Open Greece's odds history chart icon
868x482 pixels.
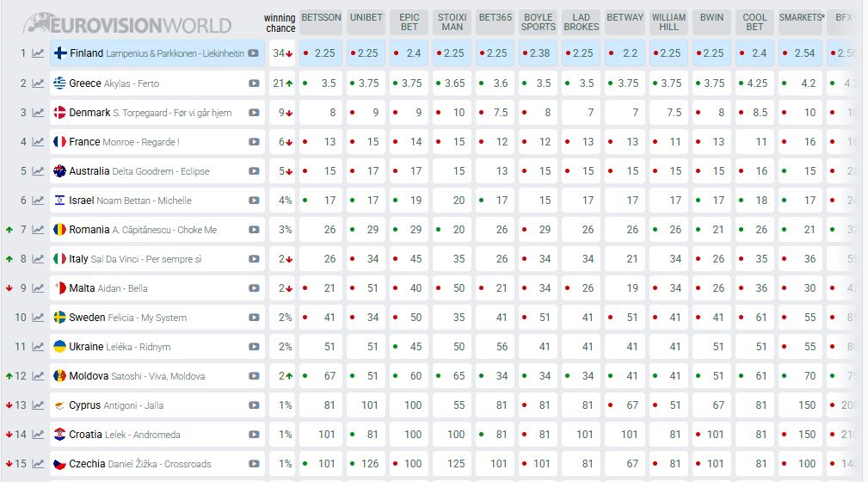[38, 83]
